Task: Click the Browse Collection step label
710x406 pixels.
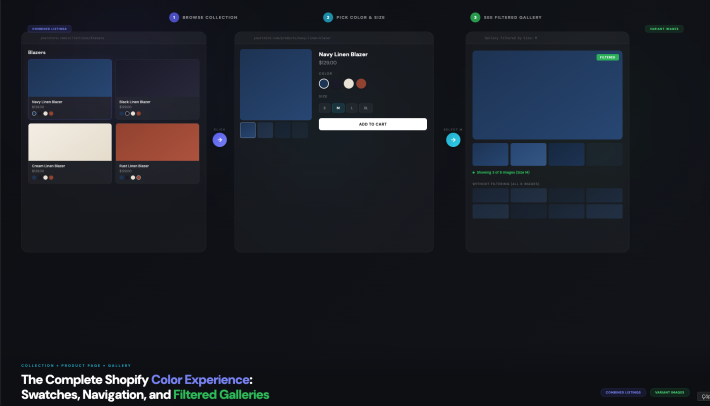Action: coord(210,18)
